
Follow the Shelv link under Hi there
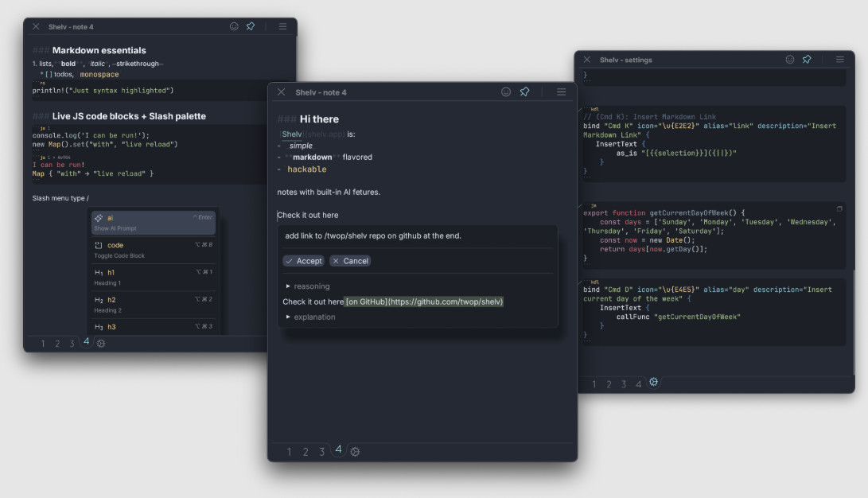click(292, 134)
